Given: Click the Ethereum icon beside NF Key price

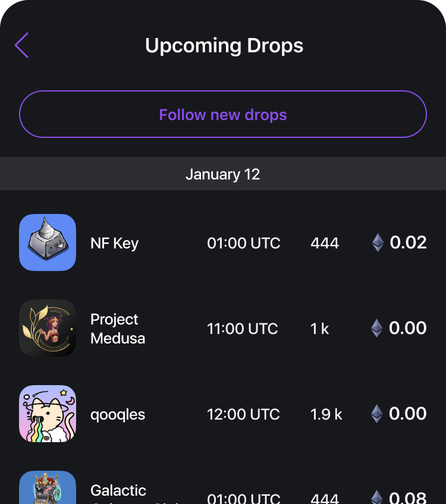Looking at the screenshot, I should click(377, 242).
